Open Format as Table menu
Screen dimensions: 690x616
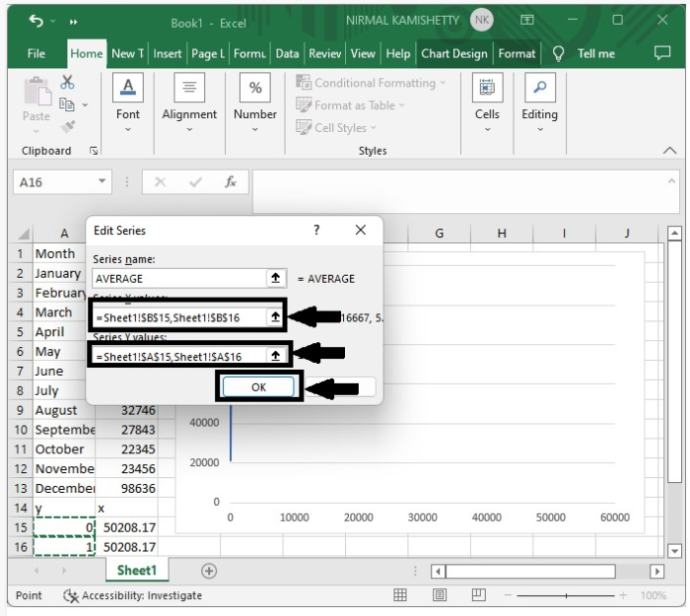[350, 105]
